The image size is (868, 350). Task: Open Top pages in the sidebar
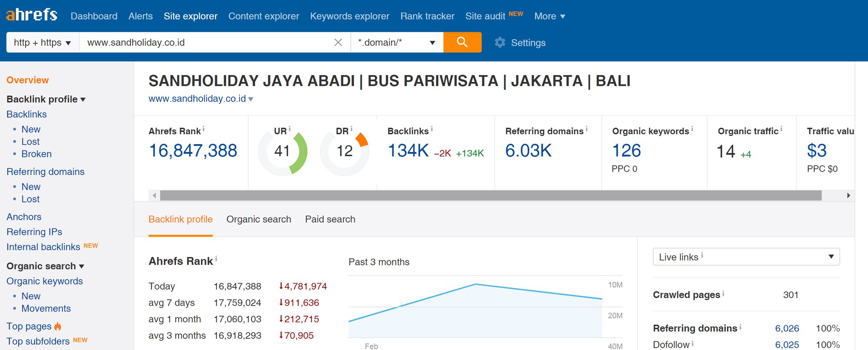[x=29, y=326]
